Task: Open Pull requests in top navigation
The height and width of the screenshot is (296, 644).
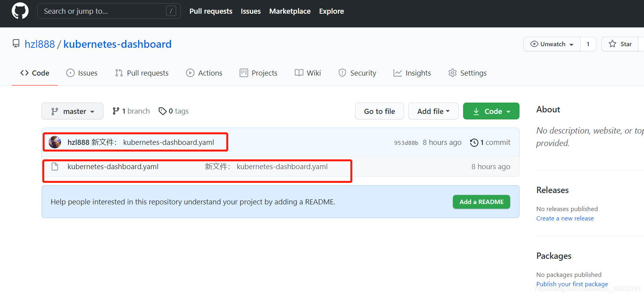Action: (x=211, y=11)
